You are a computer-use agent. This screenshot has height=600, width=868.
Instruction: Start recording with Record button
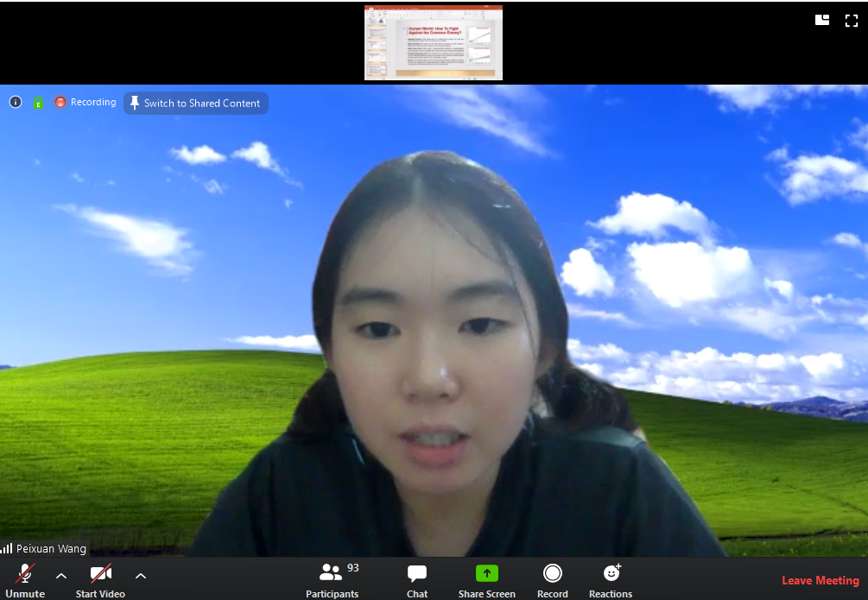tap(553, 579)
